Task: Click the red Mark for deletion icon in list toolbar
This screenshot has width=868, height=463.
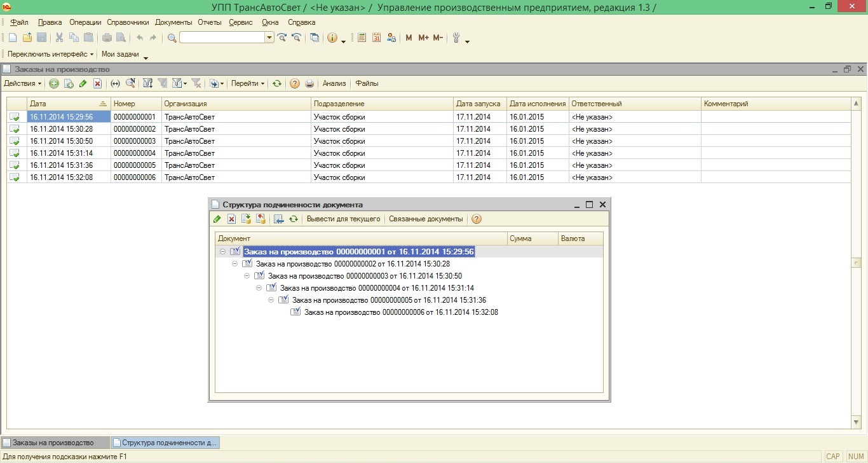Action: pyautogui.click(x=97, y=83)
